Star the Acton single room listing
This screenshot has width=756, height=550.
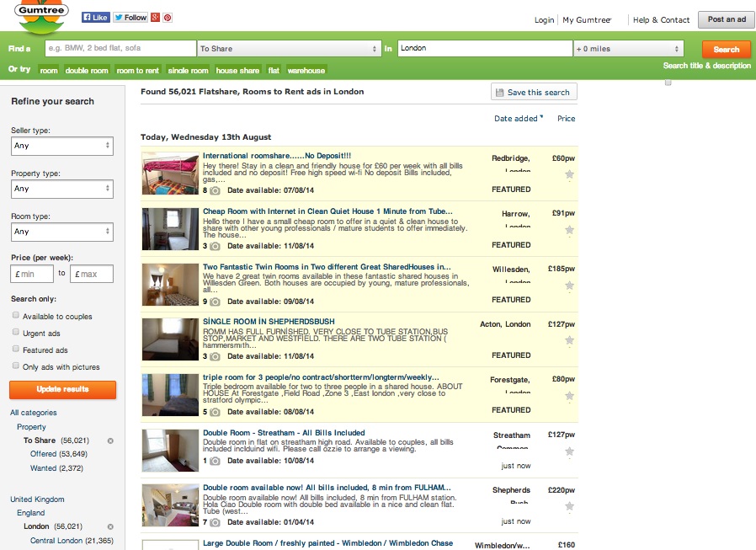click(569, 340)
